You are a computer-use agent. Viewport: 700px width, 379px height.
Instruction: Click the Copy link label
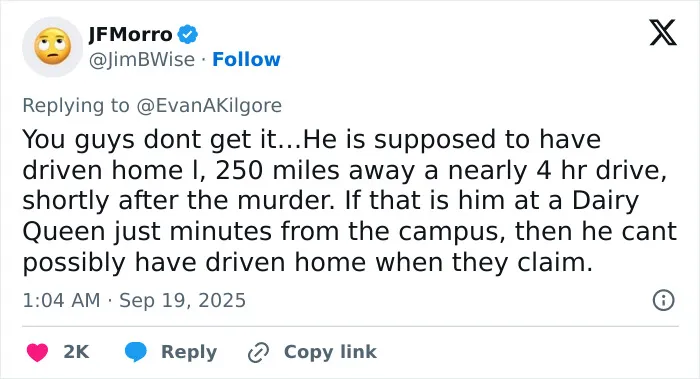330,352
